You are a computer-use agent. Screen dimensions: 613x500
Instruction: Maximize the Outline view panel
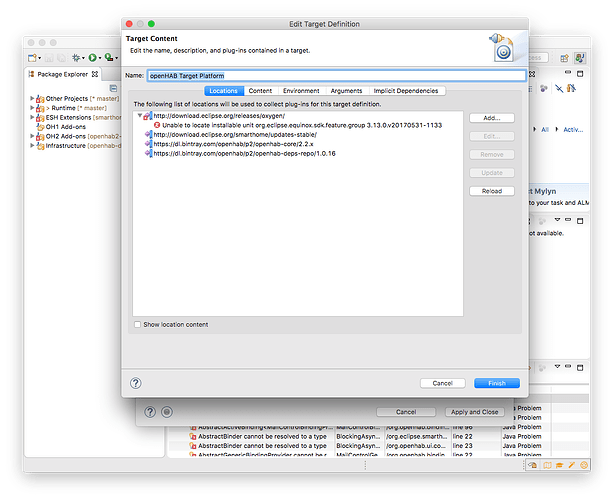coord(580,221)
